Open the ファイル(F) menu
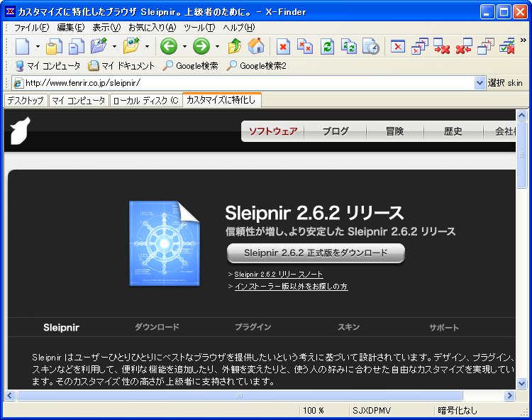Image resolution: width=532 pixels, height=420 pixels. pos(31,28)
